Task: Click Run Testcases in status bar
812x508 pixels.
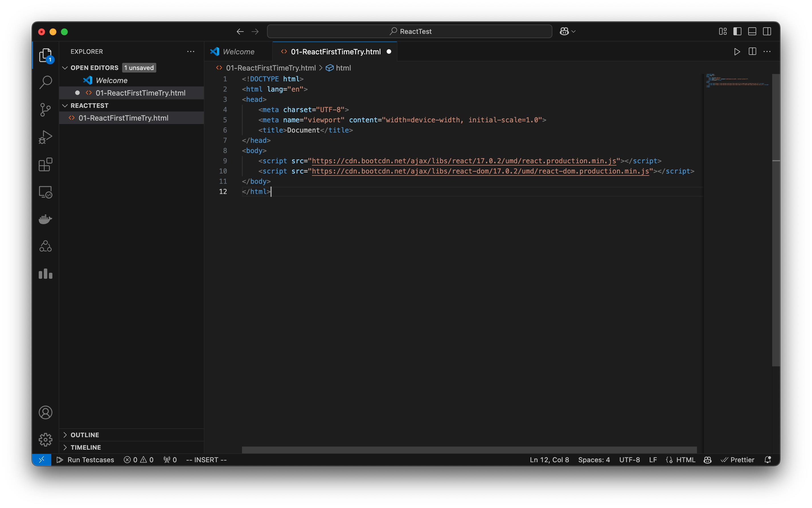Action: click(85, 460)
